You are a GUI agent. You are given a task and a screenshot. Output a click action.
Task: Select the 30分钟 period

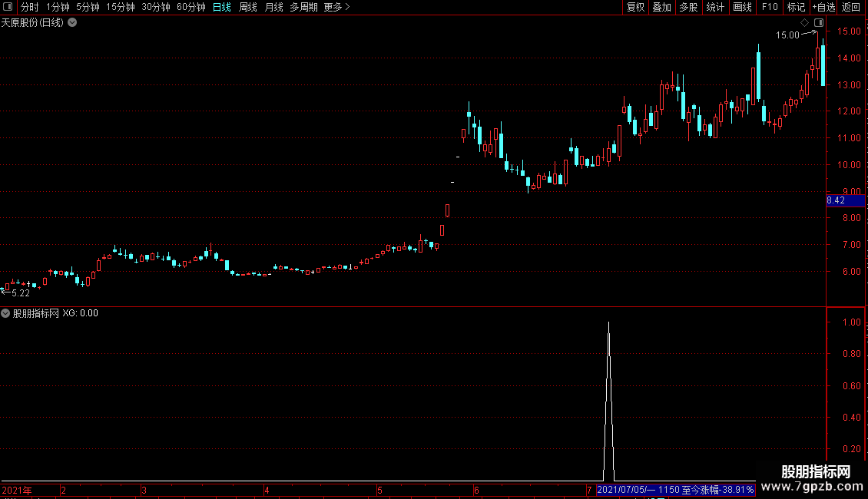pos(156,7)
